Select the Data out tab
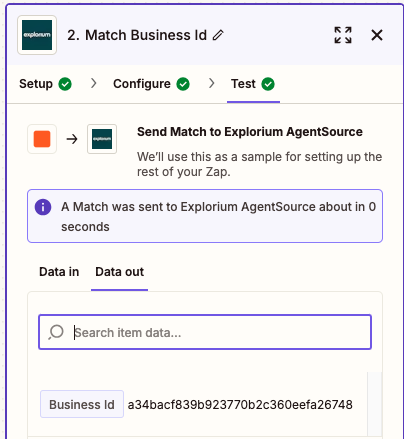This screenshot has width=404, height=439. (119, 272)
